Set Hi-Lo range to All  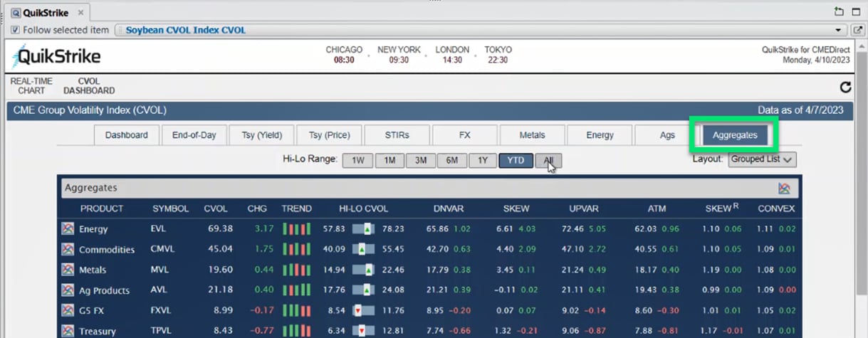(548, 161)
